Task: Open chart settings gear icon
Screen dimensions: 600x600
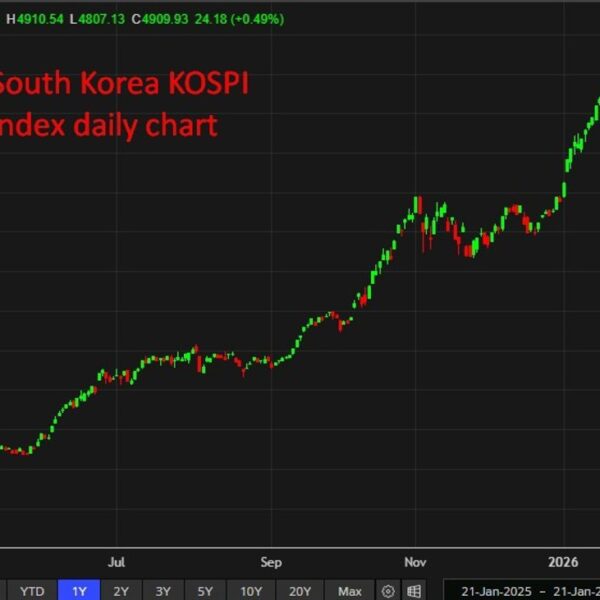Action: 388,591
